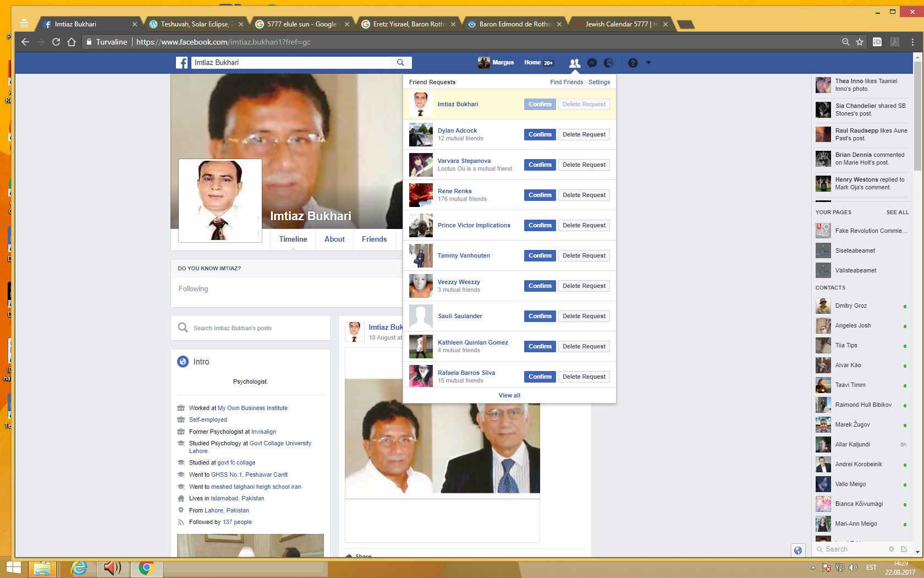The image size is (924, 578).
Task: Click the chat Search field
Action: click(850, 549)
